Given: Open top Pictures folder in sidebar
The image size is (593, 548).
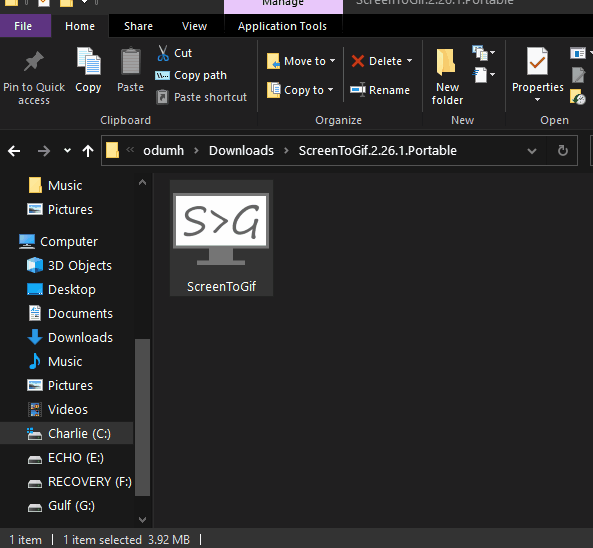Looking at the screenshot, I should [60, 210].
